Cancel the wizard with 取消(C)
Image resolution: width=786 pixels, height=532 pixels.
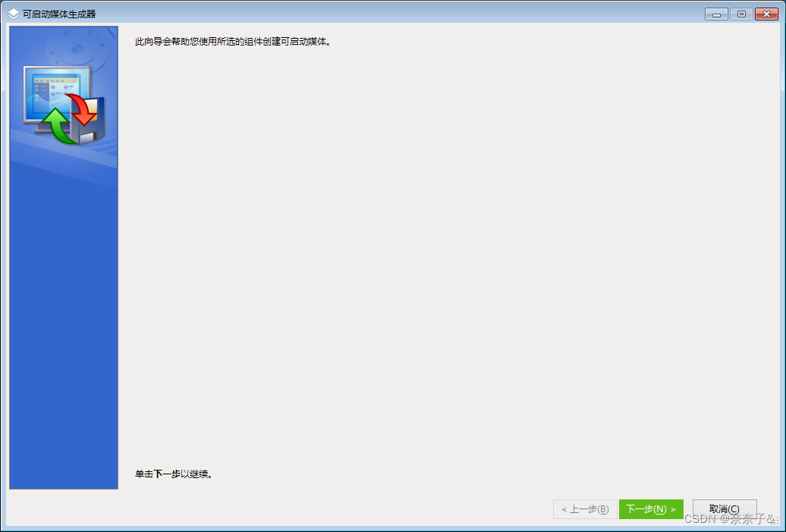click(725, 509)
